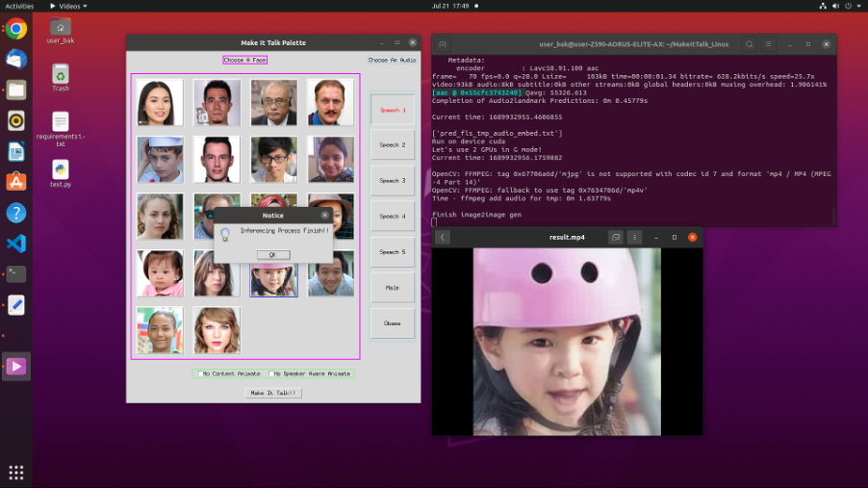Switch to Terminal via dock icon

click(16, 274)
